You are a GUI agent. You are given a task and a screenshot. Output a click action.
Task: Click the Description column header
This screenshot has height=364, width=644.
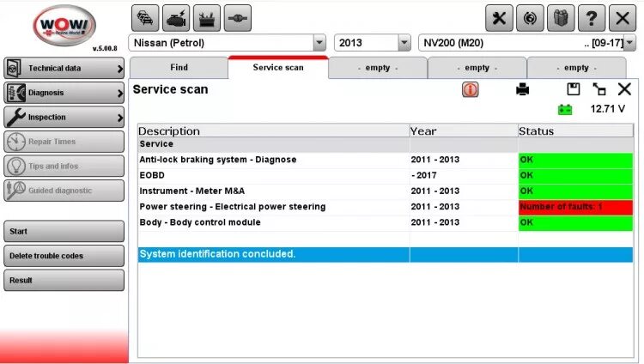pos(274,131)
